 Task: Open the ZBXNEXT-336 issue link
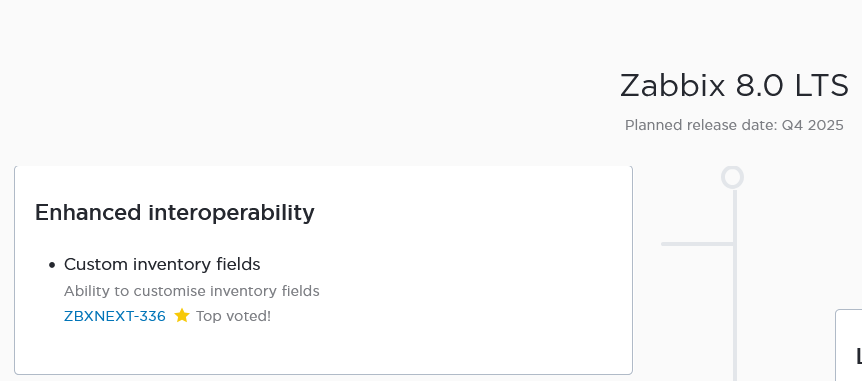114,316
